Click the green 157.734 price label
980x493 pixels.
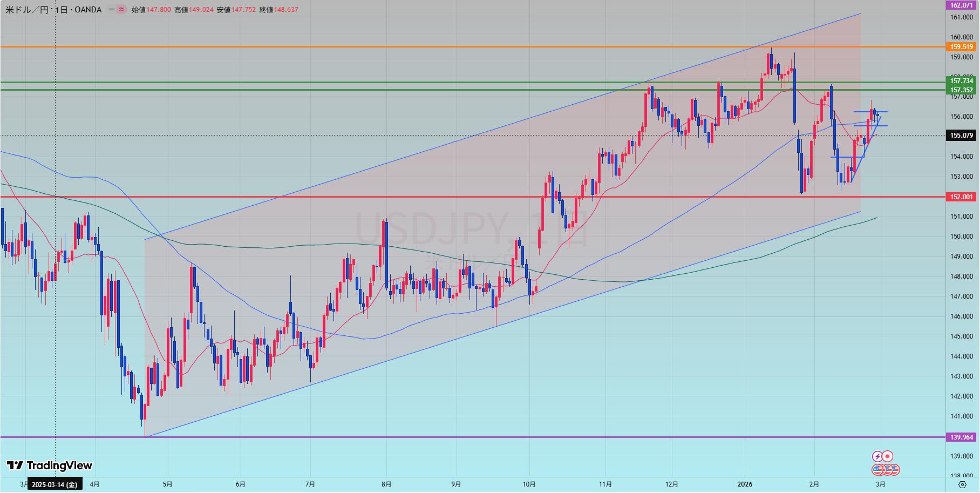[x=961, y=81]
